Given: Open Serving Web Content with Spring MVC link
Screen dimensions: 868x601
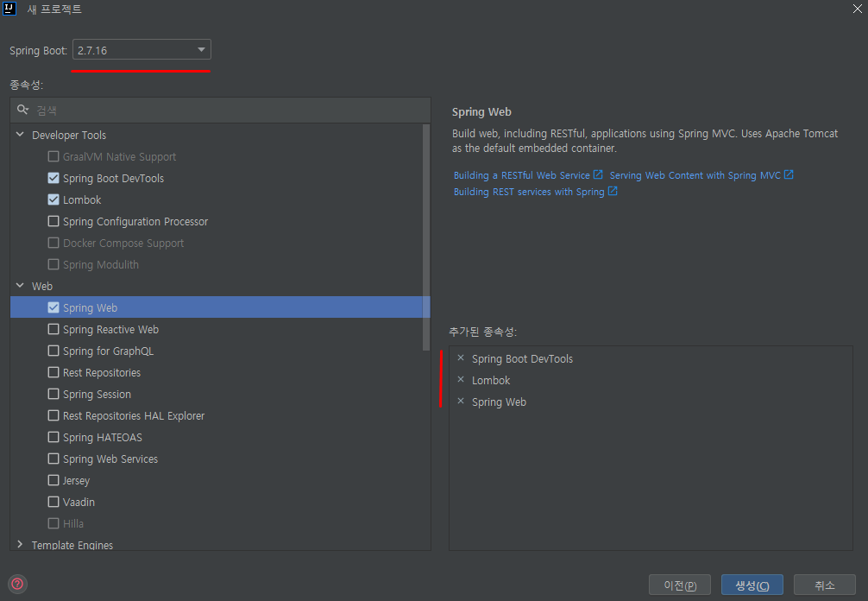Looking at the screenshot, I should tap(695, 175).
